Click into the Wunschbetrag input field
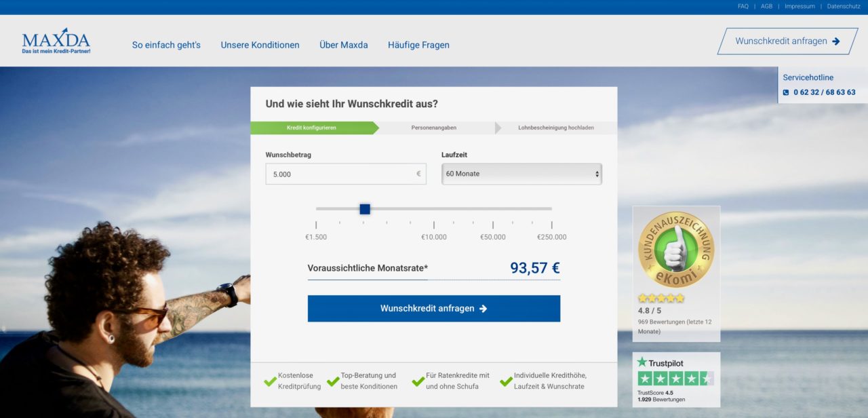 346,174
